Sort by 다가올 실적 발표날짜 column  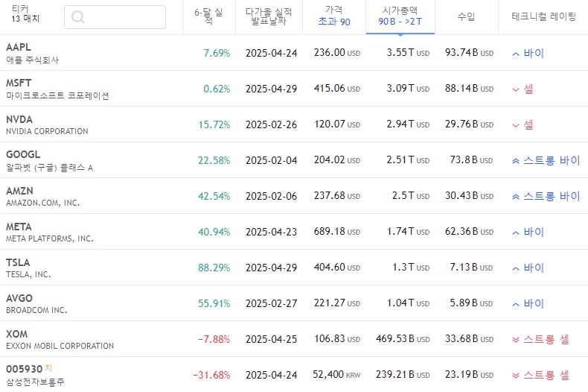click(269, 16)
